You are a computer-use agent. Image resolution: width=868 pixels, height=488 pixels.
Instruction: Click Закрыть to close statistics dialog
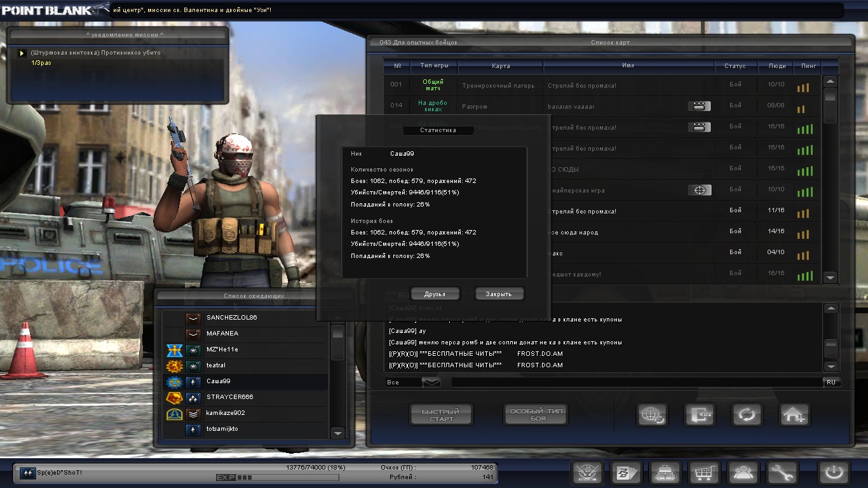[499, 294]
